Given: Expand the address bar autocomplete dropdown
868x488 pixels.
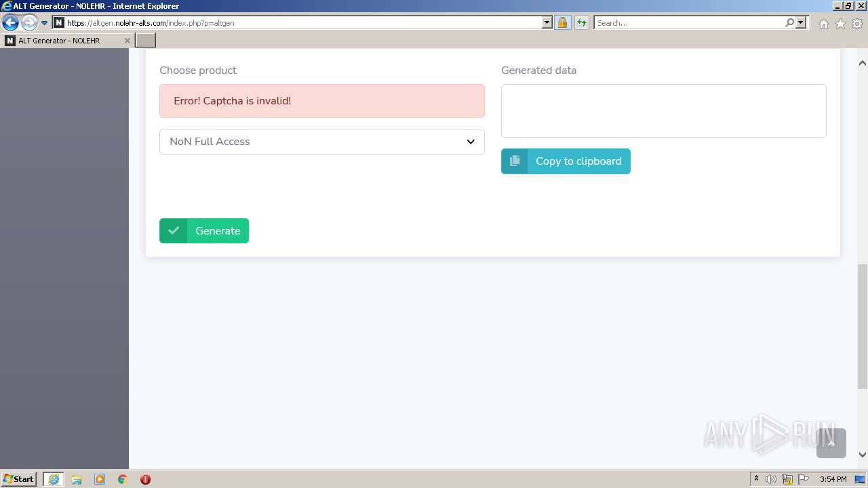Looking at the screenshot, I should point(547,22).
